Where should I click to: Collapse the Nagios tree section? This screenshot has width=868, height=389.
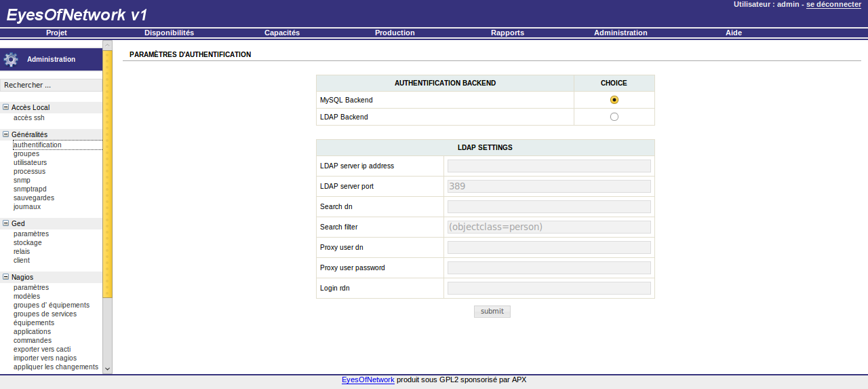(x=6, y=277)
